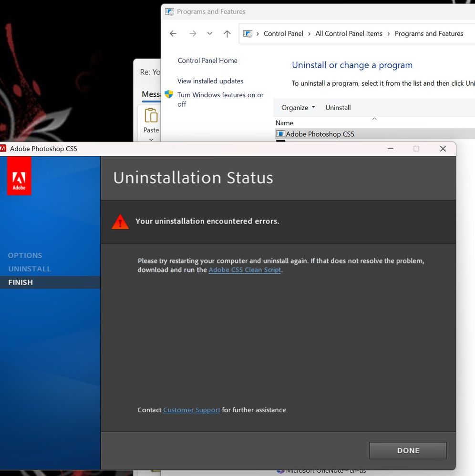Expand the Paste options chevron
This screenshot has height=476, width=475.
[x=151, y=139]
